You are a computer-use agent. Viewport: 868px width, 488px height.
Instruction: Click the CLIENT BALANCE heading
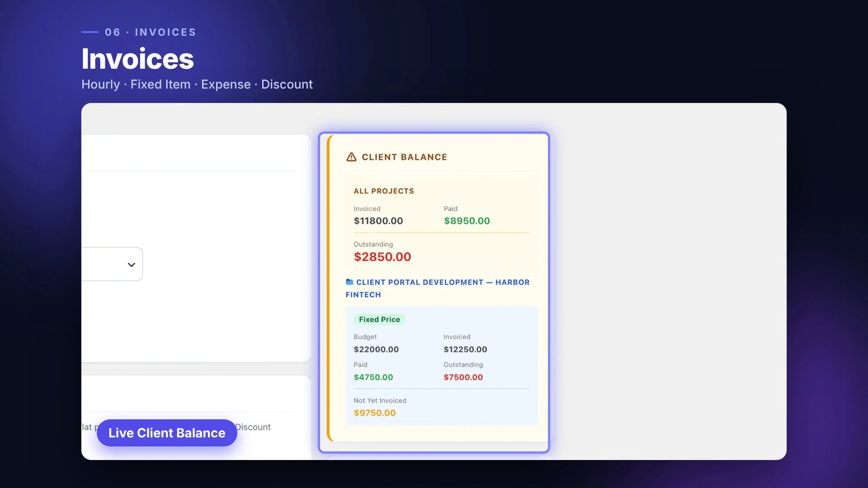(x=404, y=157)
